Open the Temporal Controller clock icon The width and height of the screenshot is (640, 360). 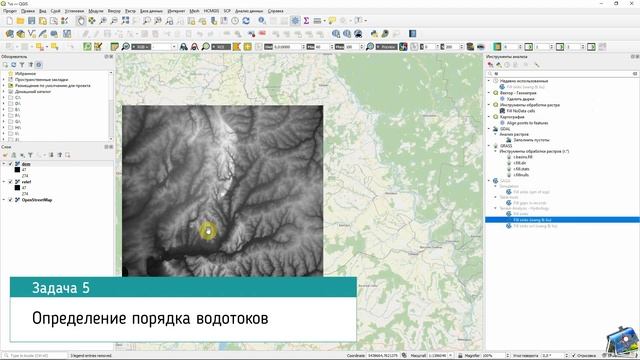point(235,21)
